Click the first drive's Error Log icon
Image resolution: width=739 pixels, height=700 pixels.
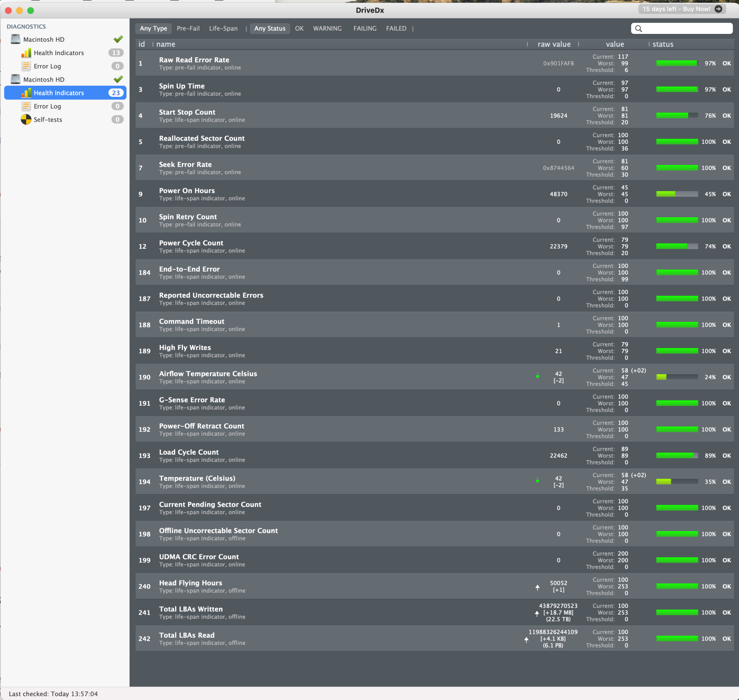pyautogui.click(x=26, y=66)
